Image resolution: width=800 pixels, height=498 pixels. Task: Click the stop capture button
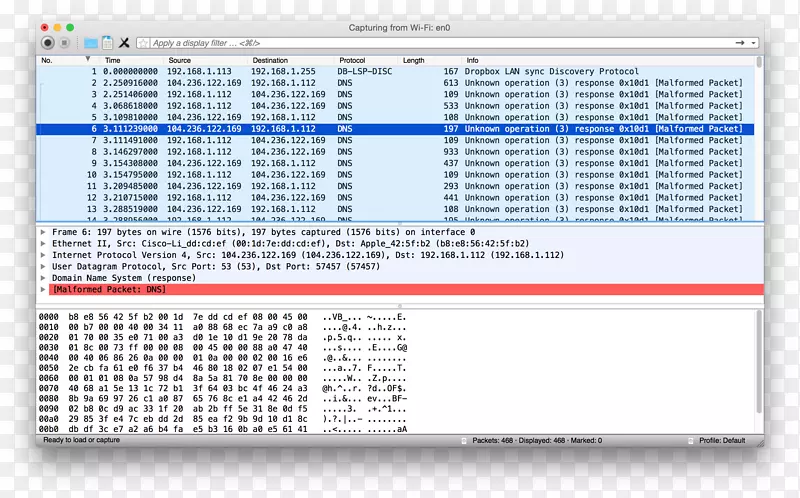(64, 43)
